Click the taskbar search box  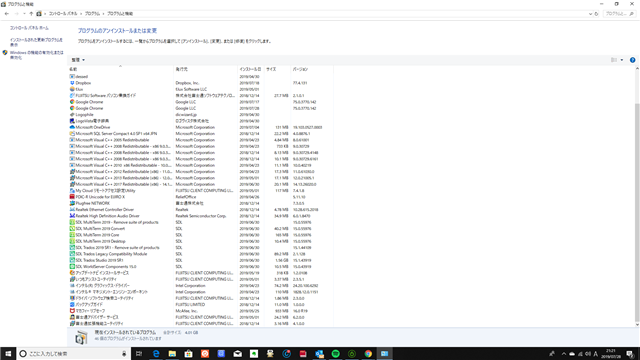pyautogui.click(x=73, y=353)
